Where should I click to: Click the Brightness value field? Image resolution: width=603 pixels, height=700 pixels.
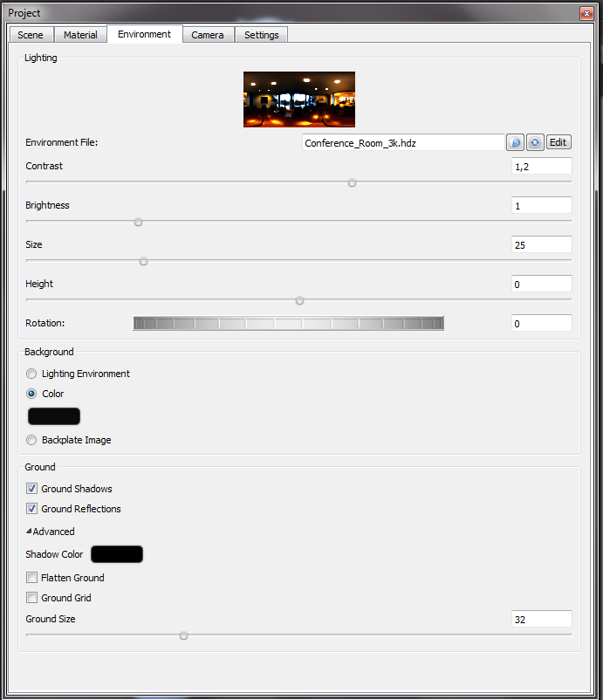541,206
